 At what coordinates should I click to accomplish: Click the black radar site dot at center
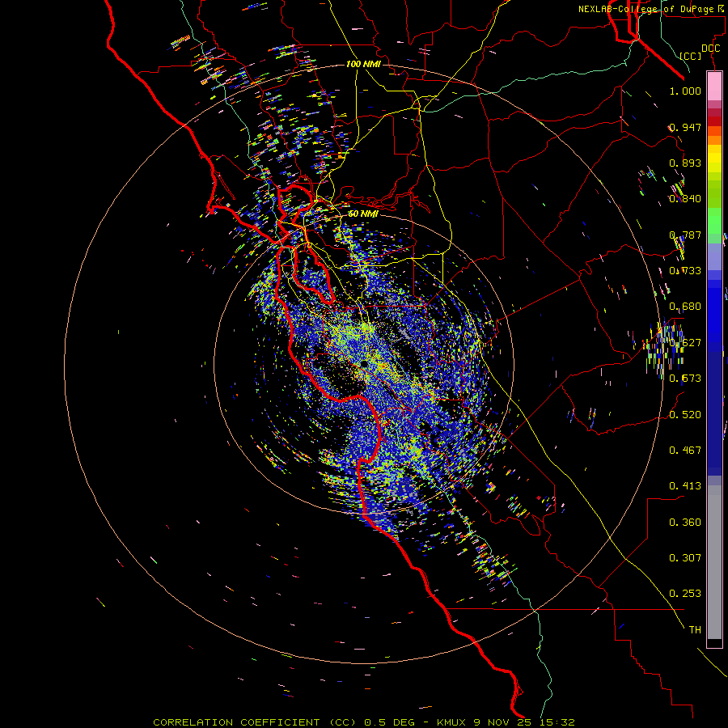click(x=365, y=363)
